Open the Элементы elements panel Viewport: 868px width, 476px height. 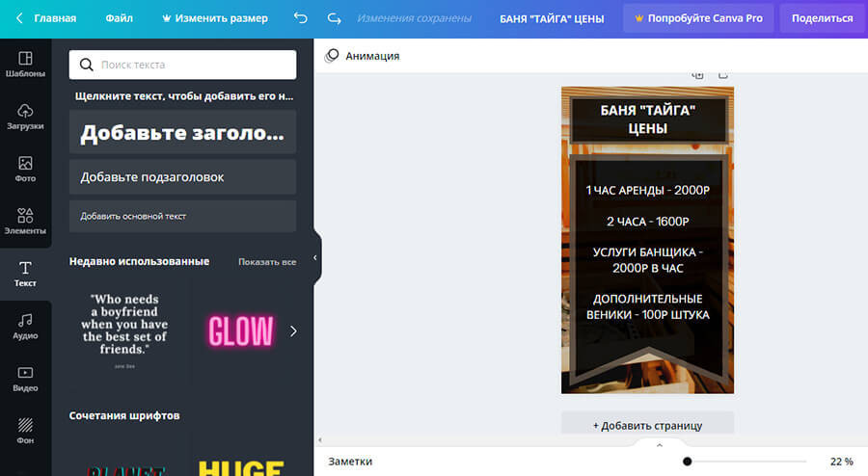(25, 221)
